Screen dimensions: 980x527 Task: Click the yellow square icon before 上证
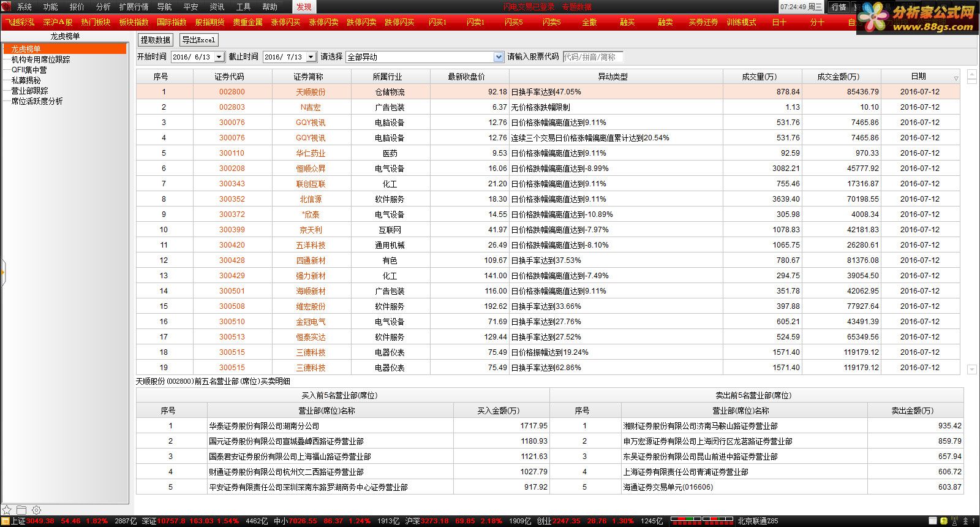6,521
